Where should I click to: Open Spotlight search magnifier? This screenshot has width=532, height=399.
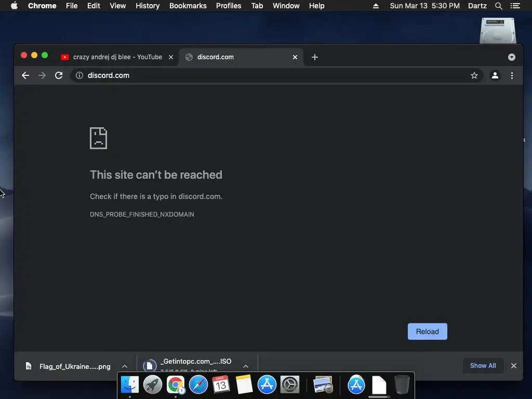[x=498, y=6]
